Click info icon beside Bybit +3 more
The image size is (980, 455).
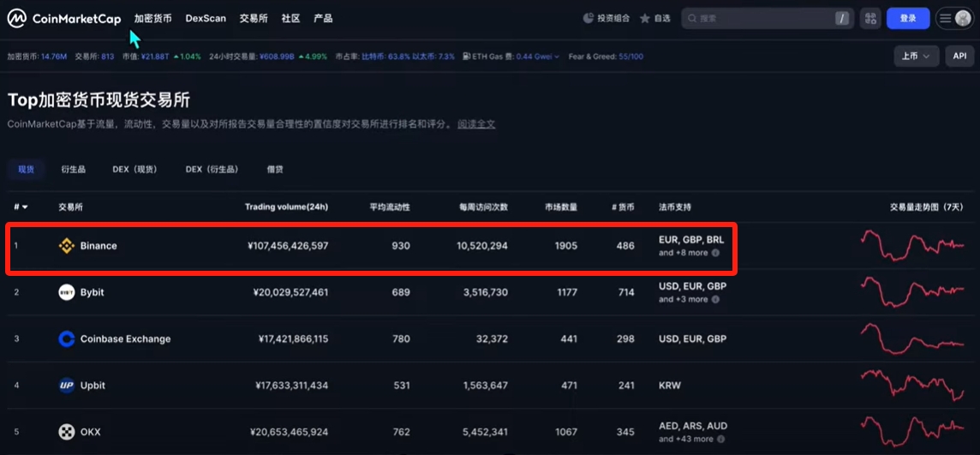pos(715,299)
